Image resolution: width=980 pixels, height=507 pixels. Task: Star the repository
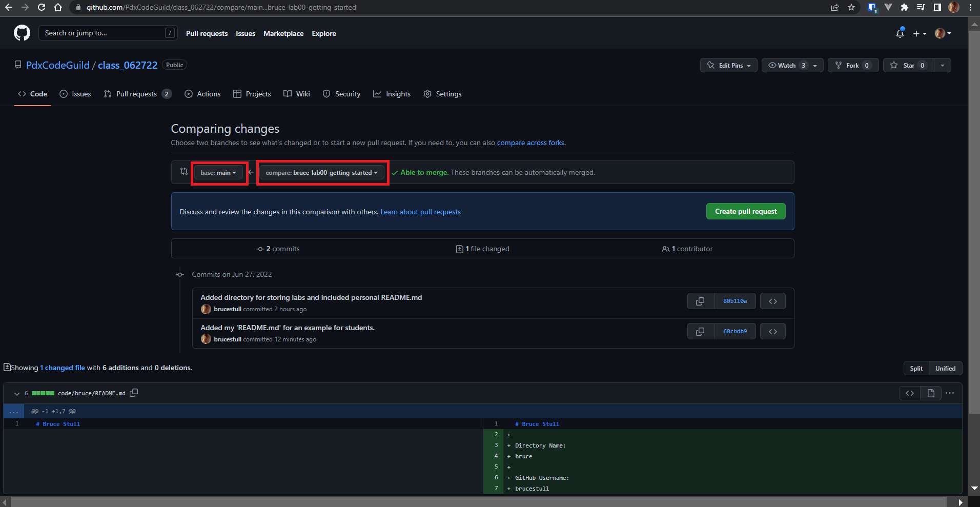tap(908, 65)
